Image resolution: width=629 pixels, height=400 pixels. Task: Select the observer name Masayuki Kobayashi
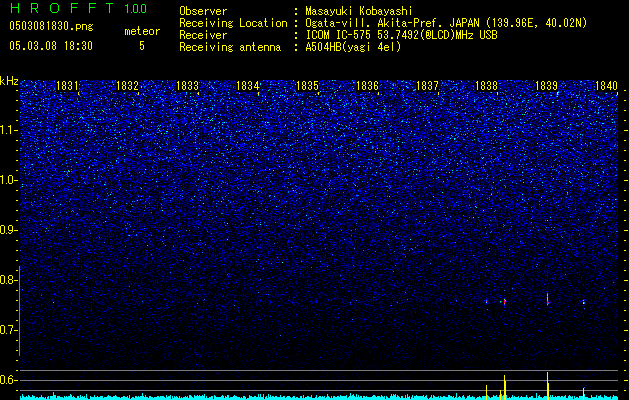click(x=359, y=11)
